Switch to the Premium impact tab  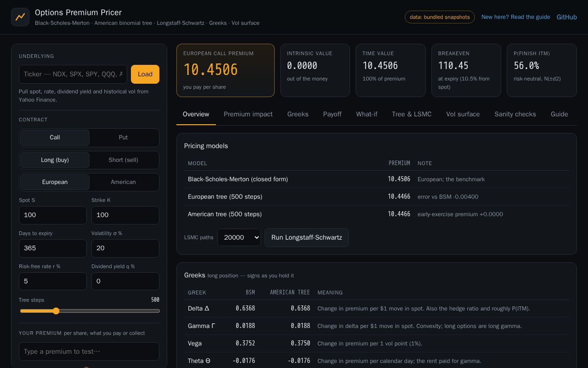coord(248,114)
